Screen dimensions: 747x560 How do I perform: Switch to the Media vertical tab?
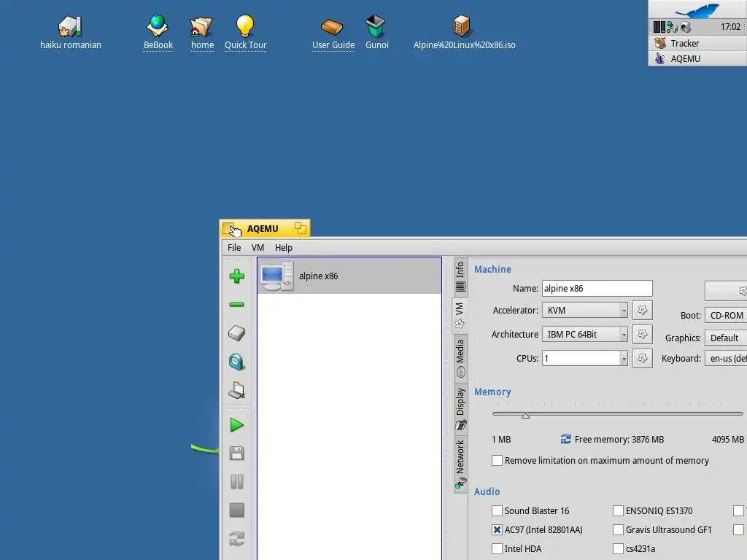(x=460, y=358)
